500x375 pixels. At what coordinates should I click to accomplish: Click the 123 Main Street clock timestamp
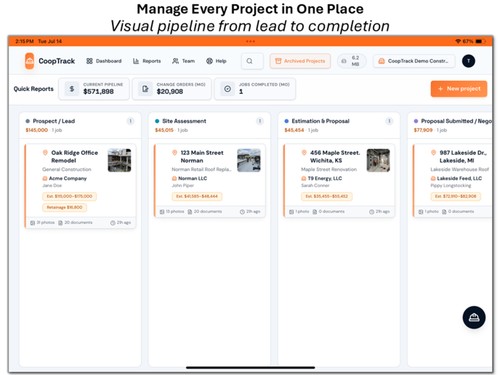pos(250,212)
